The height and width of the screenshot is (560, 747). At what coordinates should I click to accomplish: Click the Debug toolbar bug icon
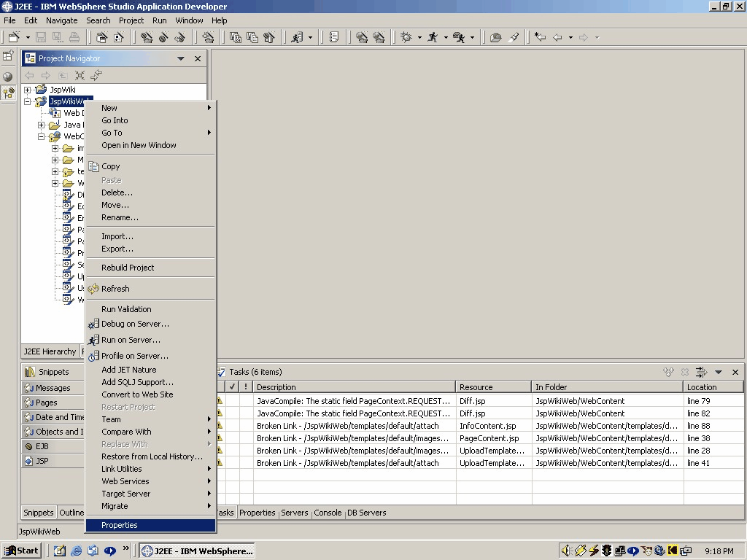(406, 37)
